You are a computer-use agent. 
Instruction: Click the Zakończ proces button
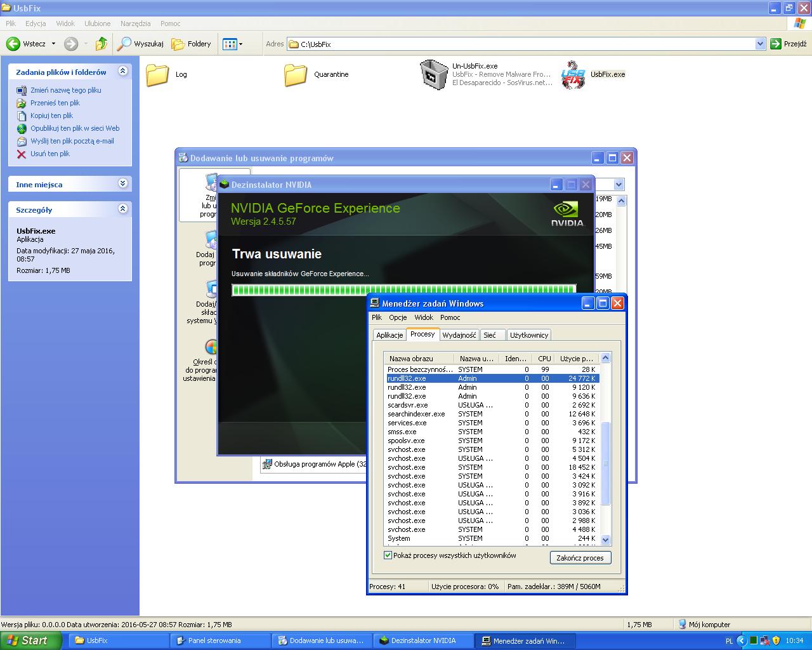580,558
